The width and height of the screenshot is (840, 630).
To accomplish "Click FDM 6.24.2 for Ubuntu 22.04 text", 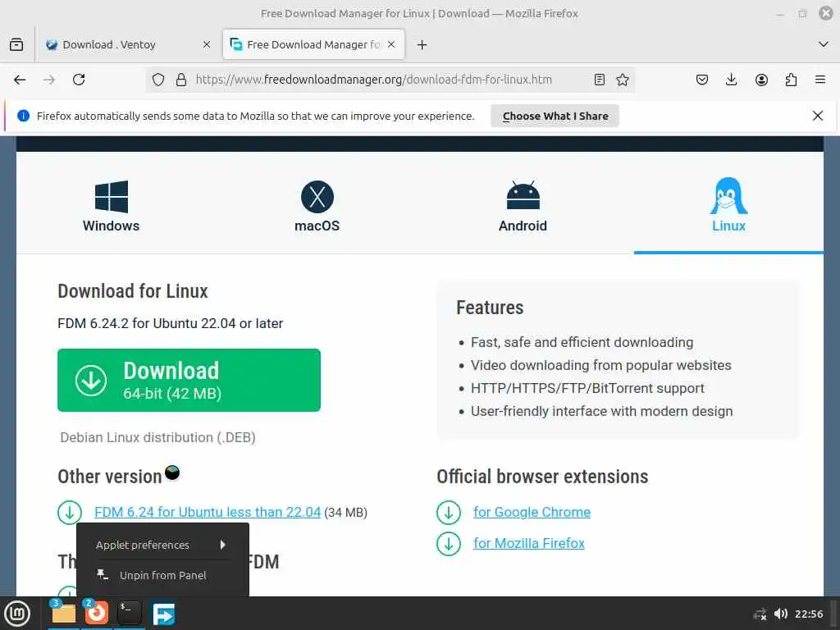I will coord(171,323).
